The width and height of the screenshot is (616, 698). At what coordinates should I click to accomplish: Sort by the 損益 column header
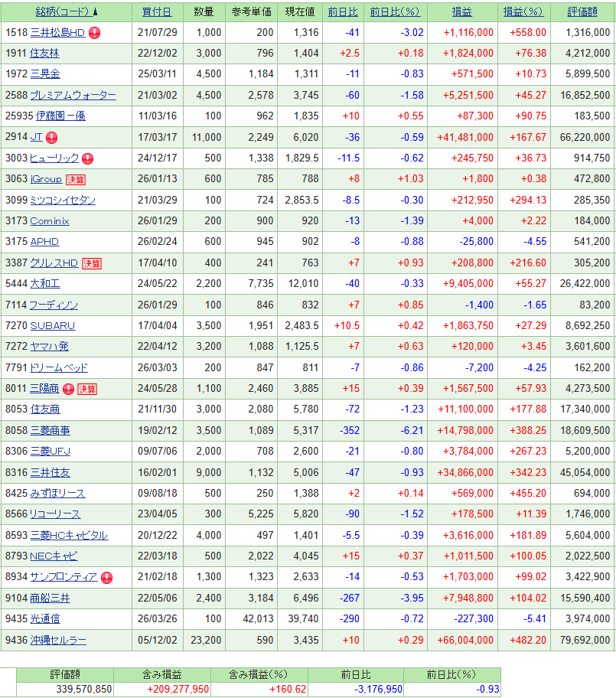click(x=461, y=12)
